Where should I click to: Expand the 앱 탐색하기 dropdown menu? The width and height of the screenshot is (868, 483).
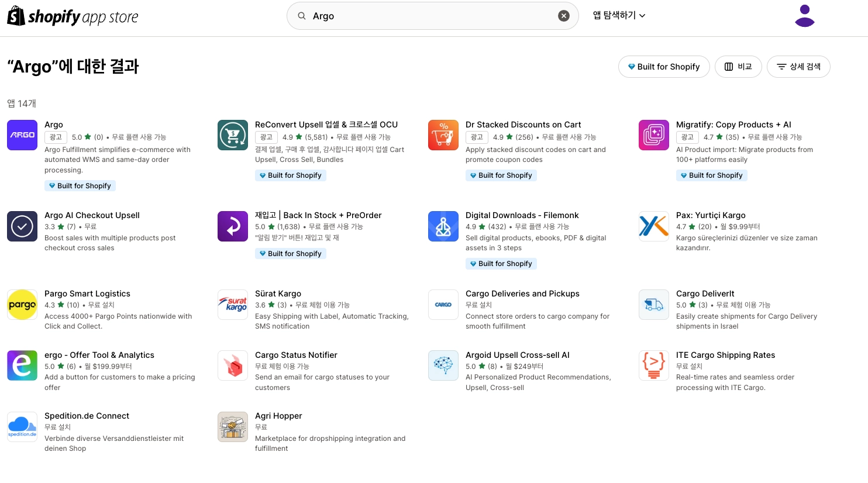pos(619,16)
